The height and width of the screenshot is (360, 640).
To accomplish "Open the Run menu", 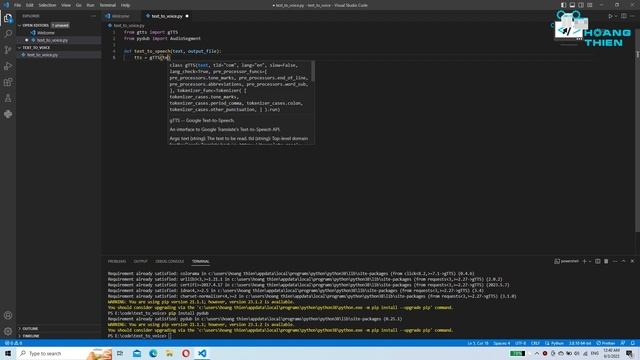I will pyautogui.click(x=90, y=5).
